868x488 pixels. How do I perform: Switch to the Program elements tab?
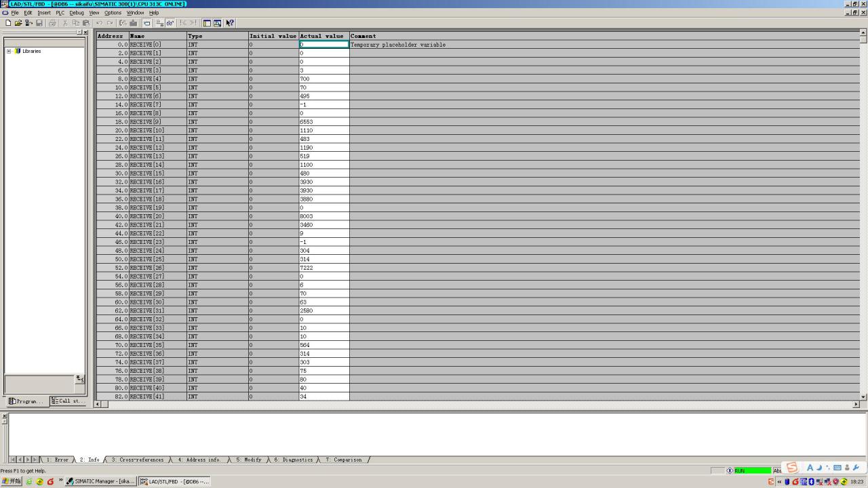26,401
